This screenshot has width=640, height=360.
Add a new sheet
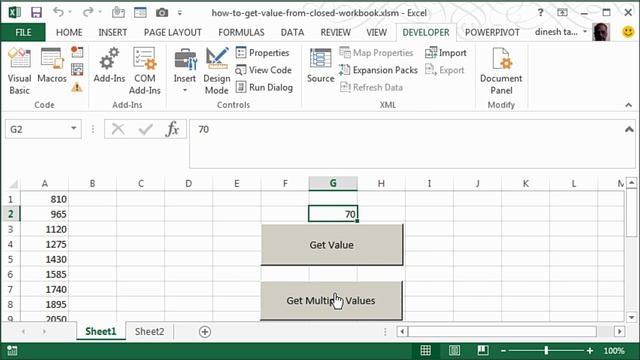(x=204, y=332)
